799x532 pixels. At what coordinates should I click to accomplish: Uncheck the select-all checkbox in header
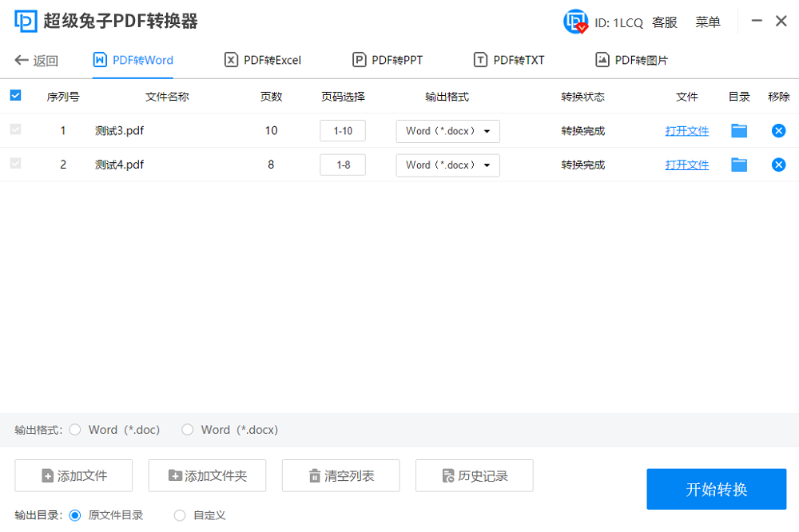coord(15,95)
